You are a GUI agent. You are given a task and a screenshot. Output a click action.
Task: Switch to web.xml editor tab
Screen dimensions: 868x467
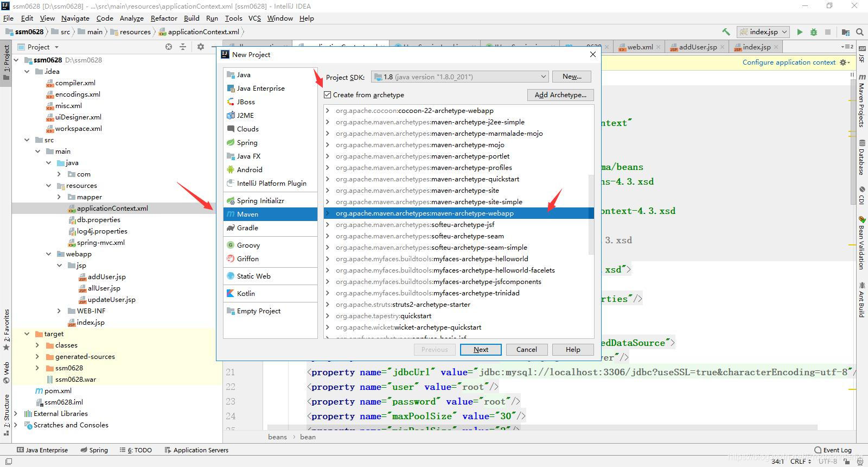[640, 47]
